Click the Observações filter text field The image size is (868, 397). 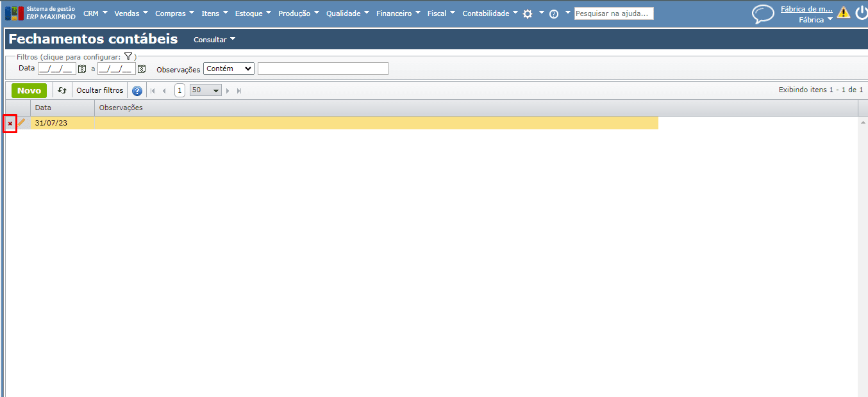323,69
